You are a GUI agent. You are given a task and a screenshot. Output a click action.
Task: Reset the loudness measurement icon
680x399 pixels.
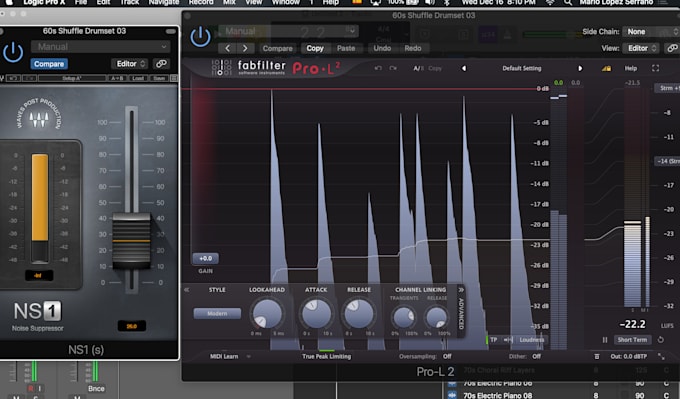tap(660, 340)
